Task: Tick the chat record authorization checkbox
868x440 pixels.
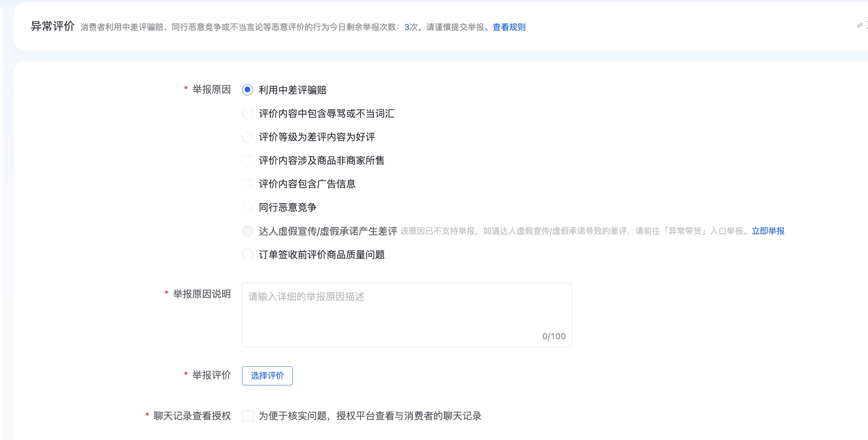Action: click(x=247, y=416)
